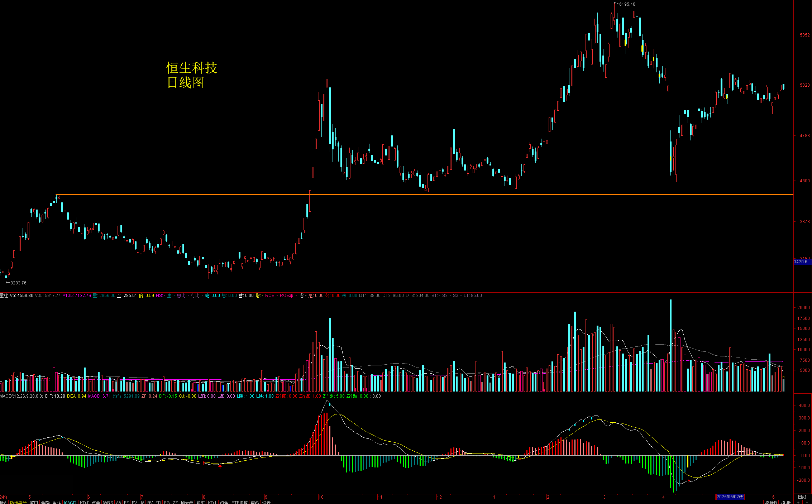Viewport: 812px width, 504px height.
Task: Click the orange horizontal support line
Action: (x=425, y=195)
